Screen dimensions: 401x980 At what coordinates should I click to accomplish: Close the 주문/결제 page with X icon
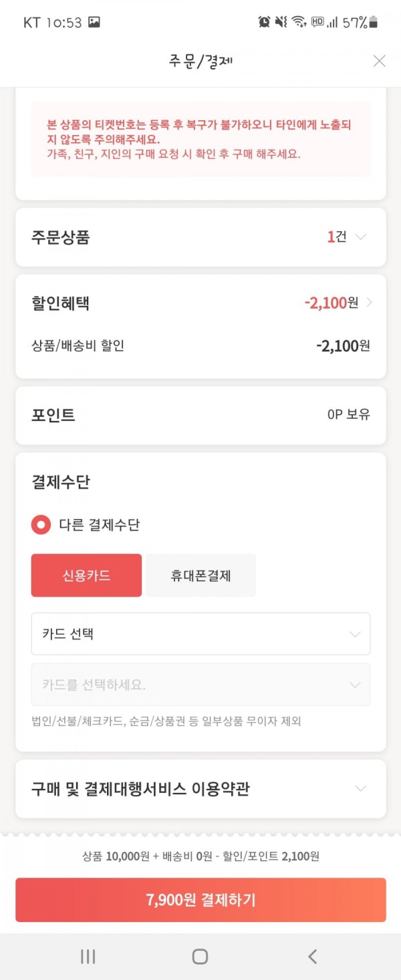pos(379,61)
